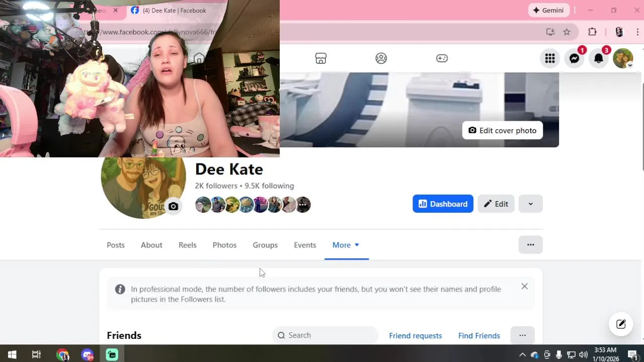Open Windows notification center icon
This screenshot has width=644, height=362.
coord(633,355)
